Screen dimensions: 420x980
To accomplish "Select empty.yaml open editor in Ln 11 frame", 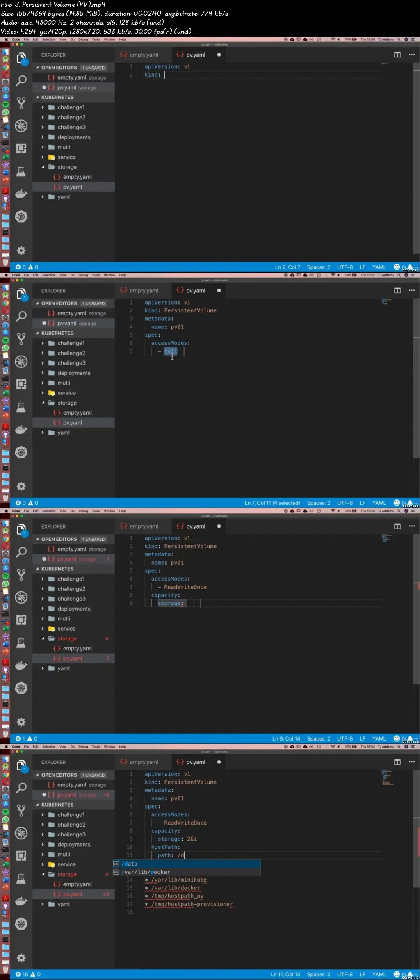I will point(74,785).
